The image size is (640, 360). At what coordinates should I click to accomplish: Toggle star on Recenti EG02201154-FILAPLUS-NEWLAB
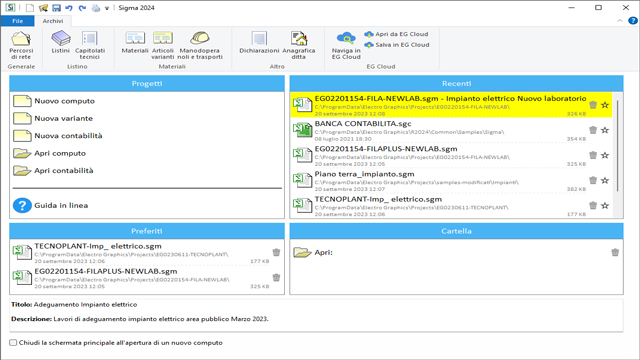[x=605, y=155]
